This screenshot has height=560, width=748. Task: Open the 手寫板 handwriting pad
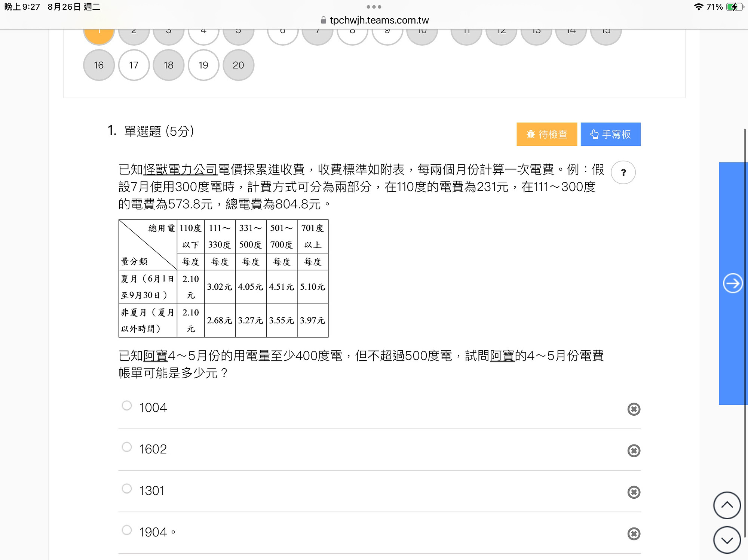pyautogui.click(x=610, y=134)
